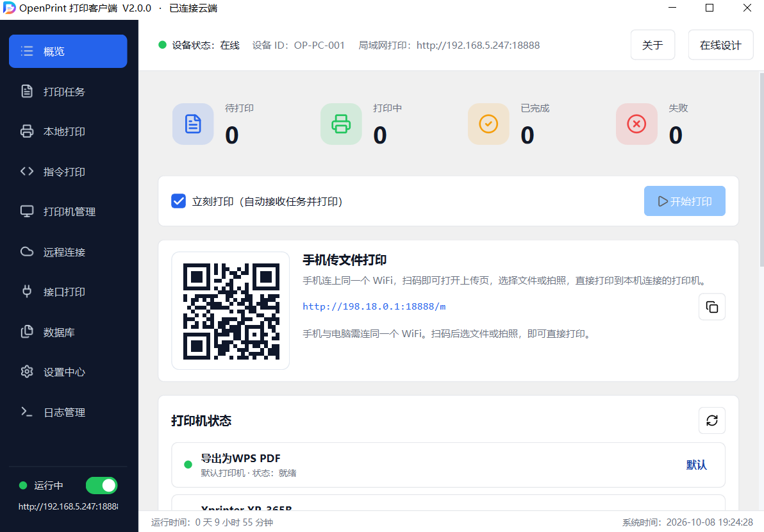
Task: Click the terminal prompt icon beside 日志管理
Action: pos(27,412)
